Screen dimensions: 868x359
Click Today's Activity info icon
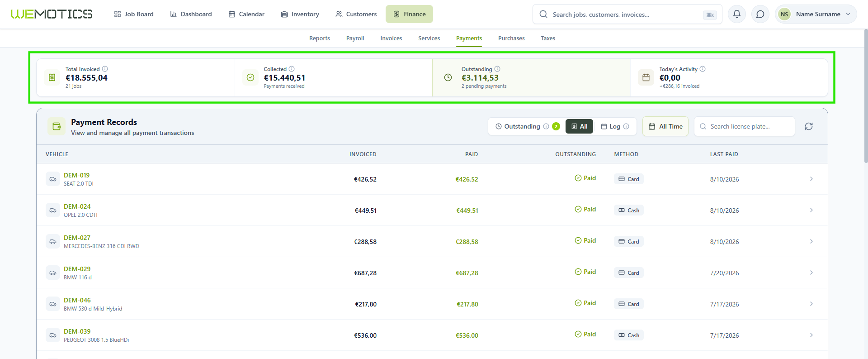coord(703,69)
